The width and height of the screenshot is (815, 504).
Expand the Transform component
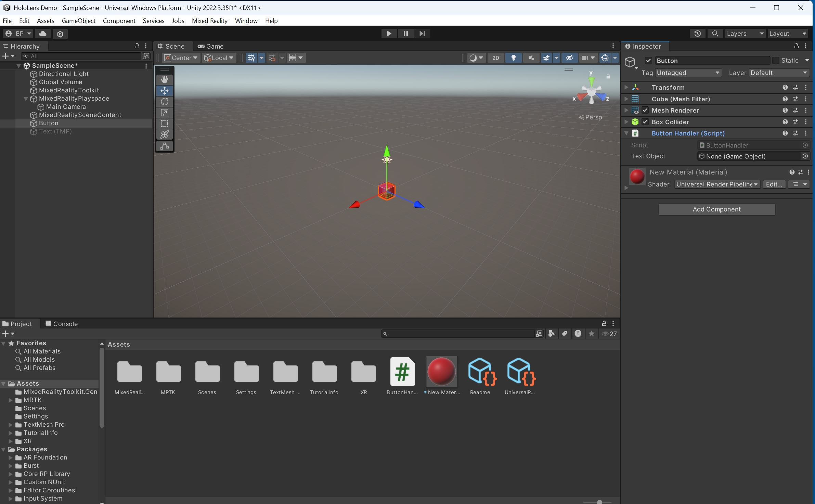(x=626, y=87)
